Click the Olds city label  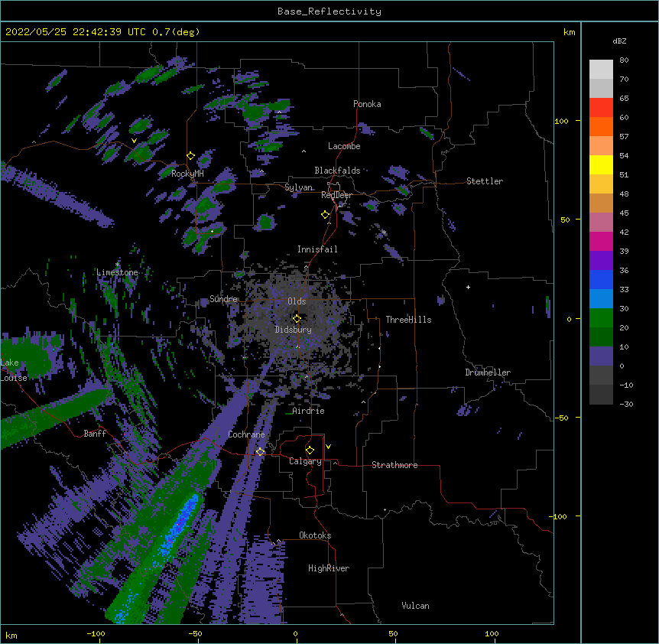297,301
